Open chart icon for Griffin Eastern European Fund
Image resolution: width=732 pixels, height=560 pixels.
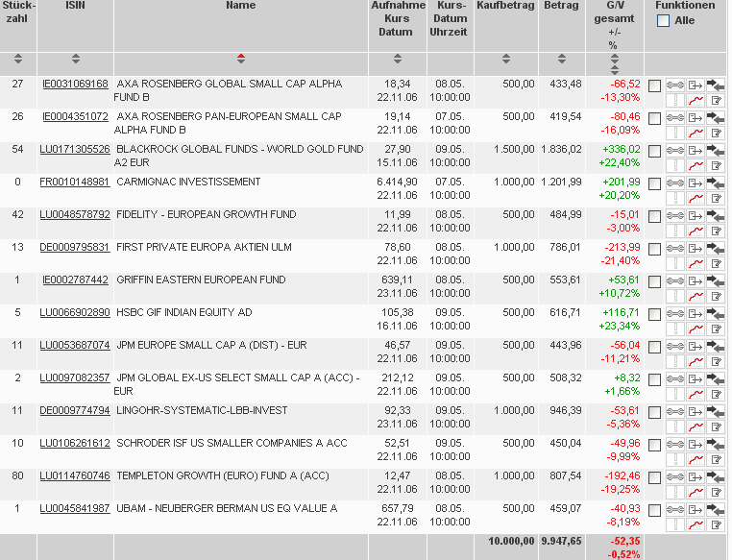coord(695,296)
